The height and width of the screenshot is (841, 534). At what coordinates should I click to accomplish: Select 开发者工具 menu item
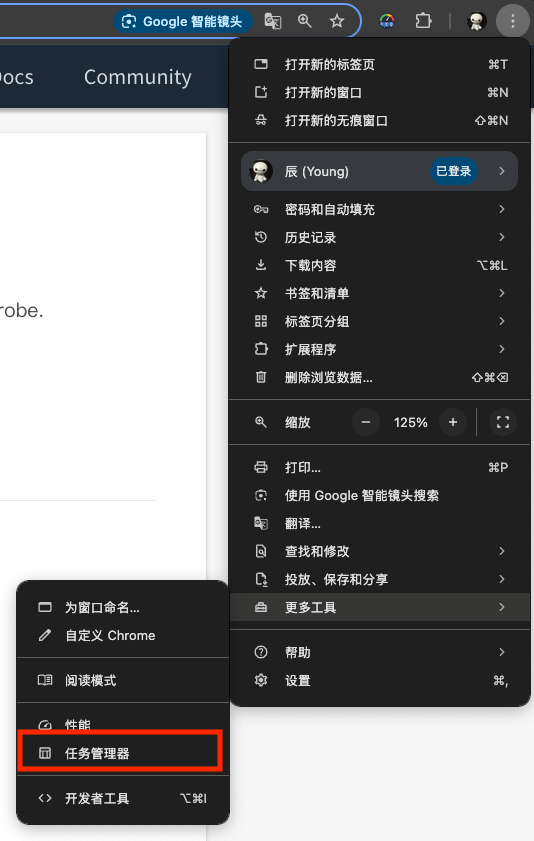[123, 798]
